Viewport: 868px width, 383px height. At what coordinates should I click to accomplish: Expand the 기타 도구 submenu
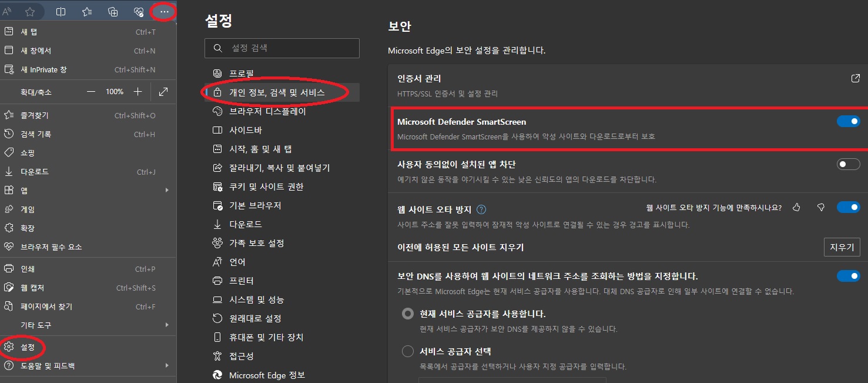point(88,325)
